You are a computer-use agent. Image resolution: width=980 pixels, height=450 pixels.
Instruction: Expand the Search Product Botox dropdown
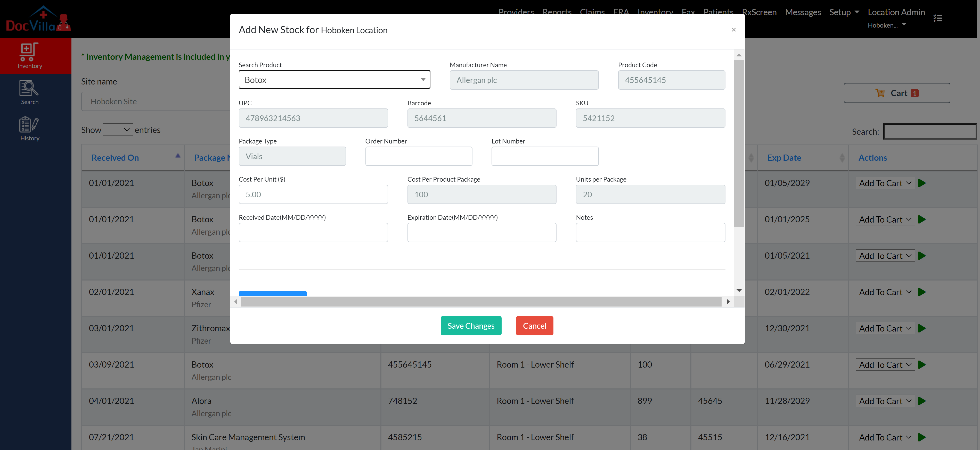(x=334, y=80)
